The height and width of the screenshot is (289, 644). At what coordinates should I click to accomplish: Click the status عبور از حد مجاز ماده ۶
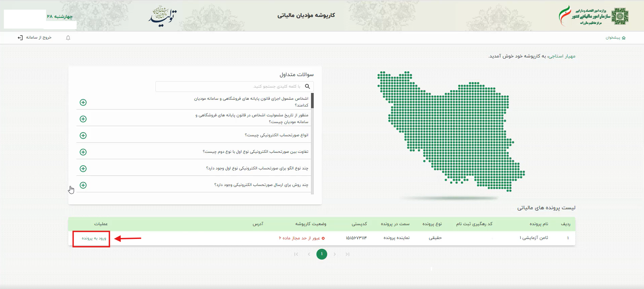(302, 238)
